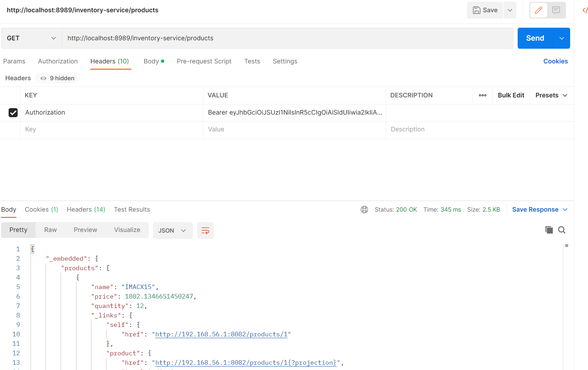Screen dimensions: 588x370
Task: Click the DESCRIPTION column header
Action: tap(411, 95)
